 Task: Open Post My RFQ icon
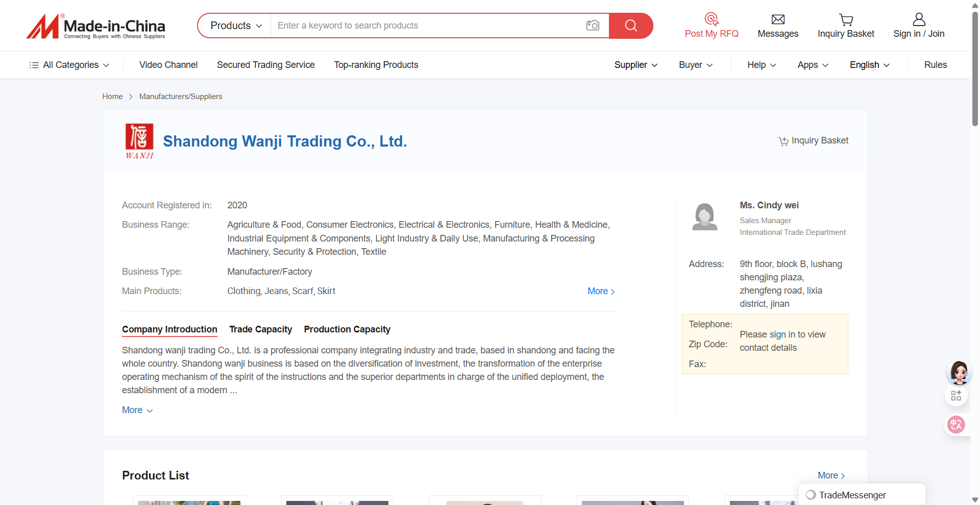coord(711,19)
